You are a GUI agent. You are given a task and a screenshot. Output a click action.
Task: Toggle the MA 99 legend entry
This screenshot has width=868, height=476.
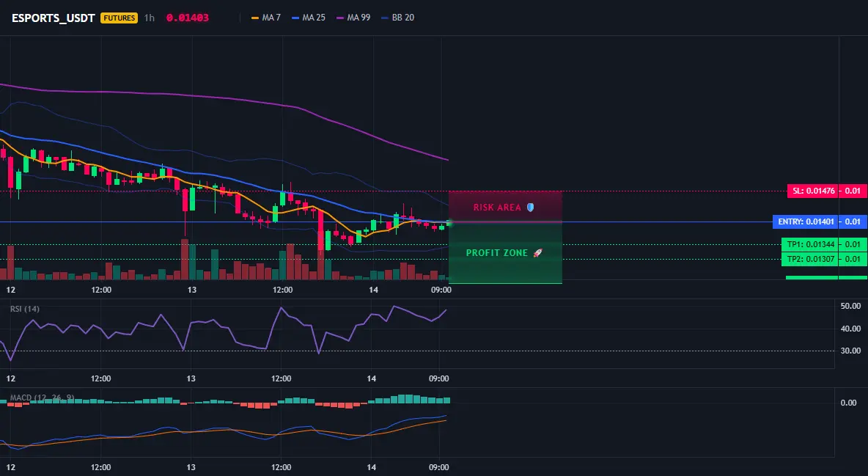[x=354, y=18]
